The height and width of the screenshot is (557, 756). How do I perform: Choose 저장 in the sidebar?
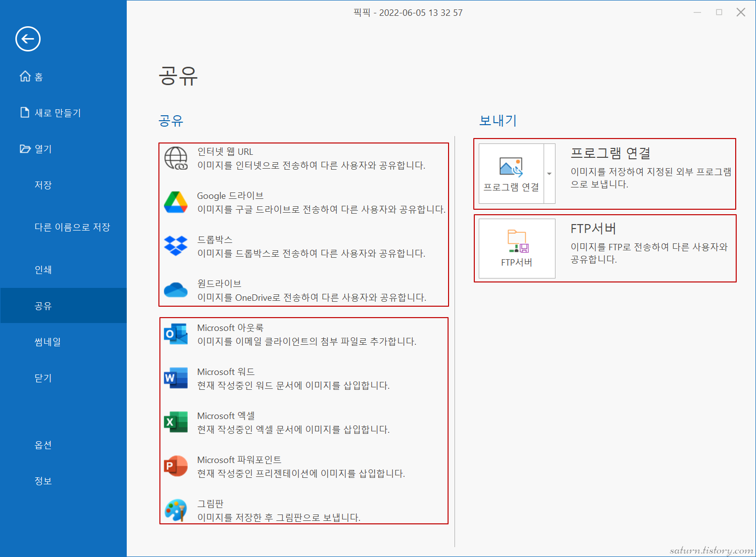63,185
